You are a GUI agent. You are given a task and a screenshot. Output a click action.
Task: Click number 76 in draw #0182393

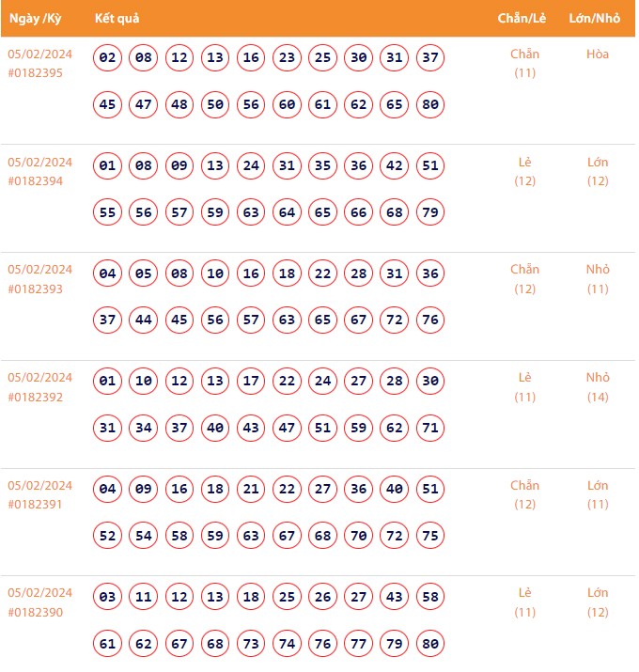430,320
